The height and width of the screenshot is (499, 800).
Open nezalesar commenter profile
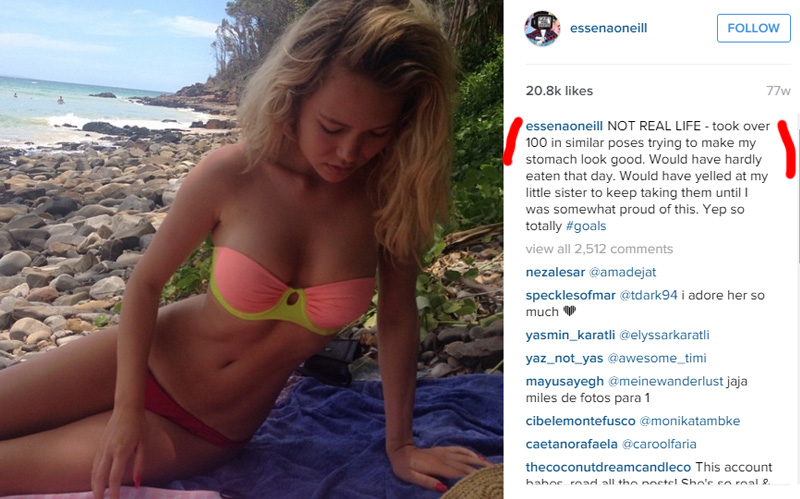[555, 272]
